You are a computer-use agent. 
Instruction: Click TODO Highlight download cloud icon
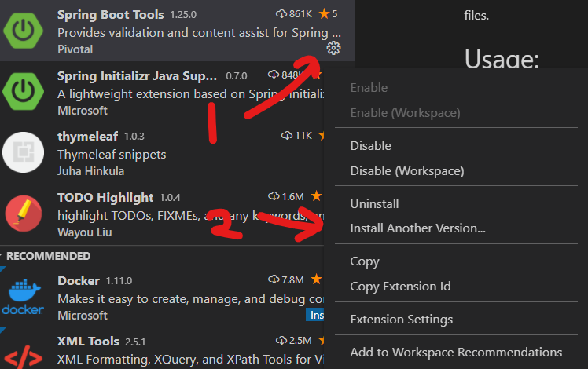point(274,196)
